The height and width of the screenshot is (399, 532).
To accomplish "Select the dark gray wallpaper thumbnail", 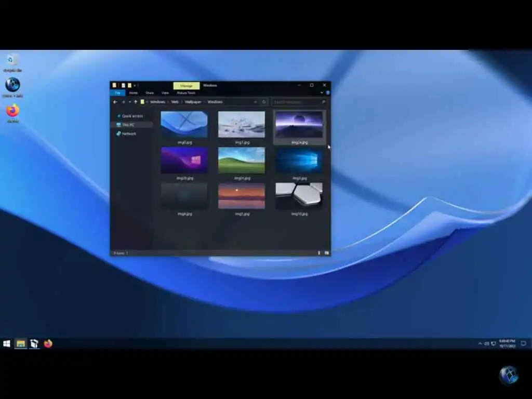I will [x=184, y=196].
